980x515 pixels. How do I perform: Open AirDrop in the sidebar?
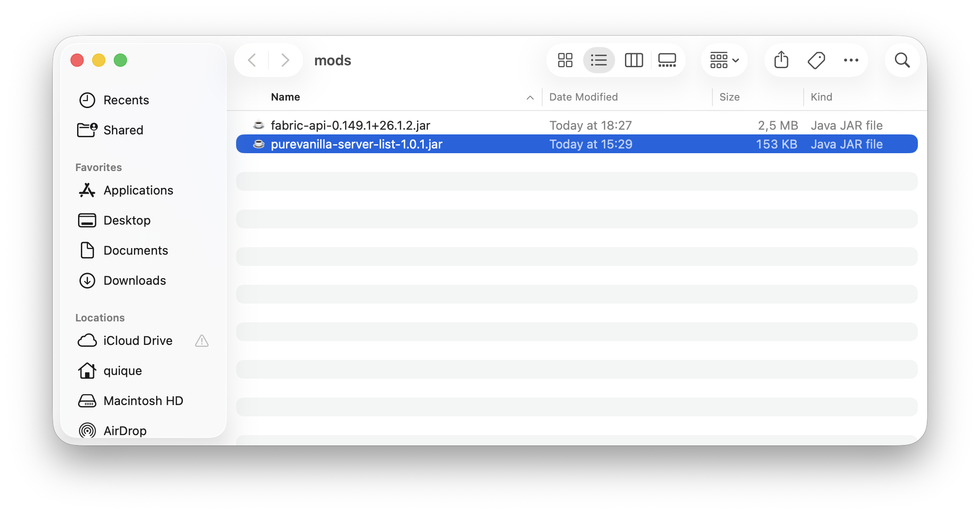(x=125, y=431)
